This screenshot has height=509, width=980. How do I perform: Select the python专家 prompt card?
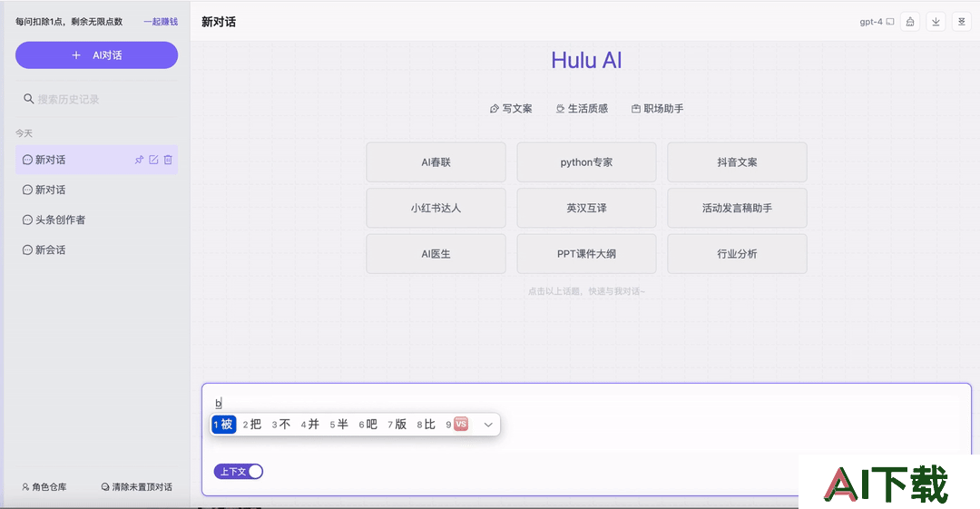586,162
